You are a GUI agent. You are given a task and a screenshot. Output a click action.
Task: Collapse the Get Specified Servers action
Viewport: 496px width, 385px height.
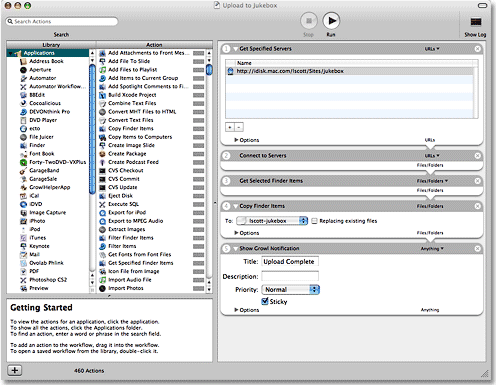pyautogui.click(x=235, y=49)
